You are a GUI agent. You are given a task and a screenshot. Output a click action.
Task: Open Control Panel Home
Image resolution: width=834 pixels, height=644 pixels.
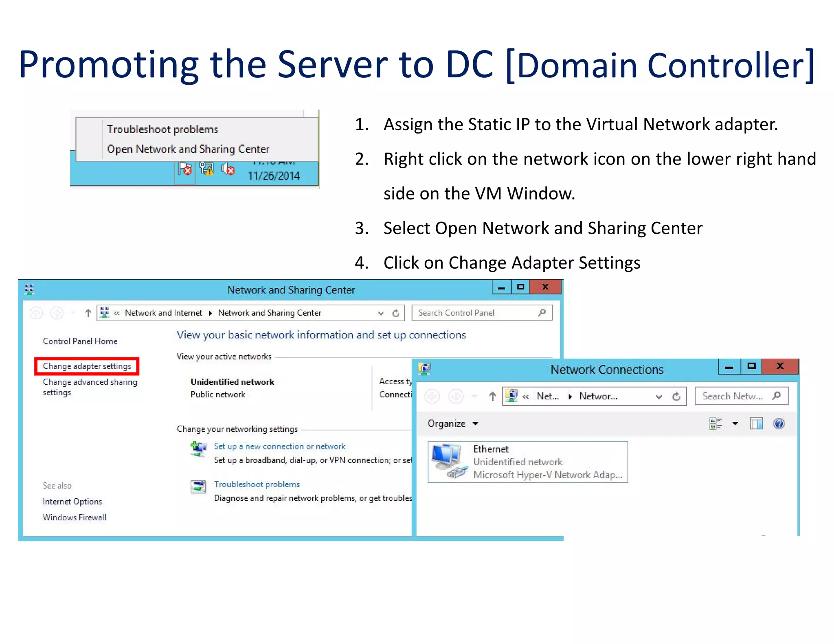point(80,341)
